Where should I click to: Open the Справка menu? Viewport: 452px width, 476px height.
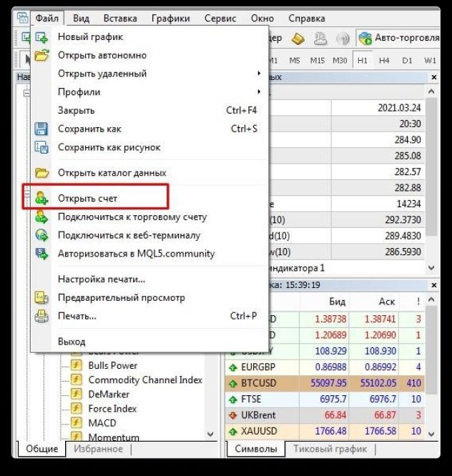click(307, 19)
